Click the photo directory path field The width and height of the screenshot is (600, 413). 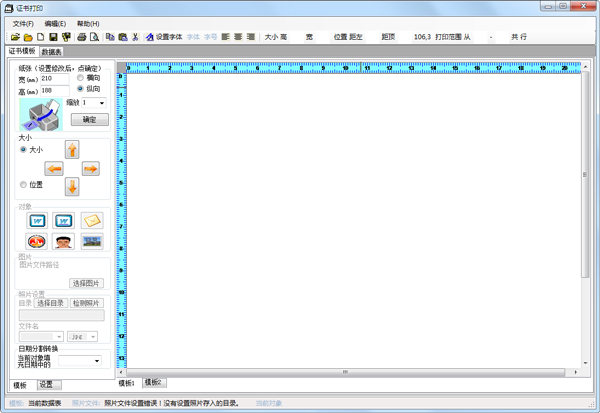coord(62,315)
